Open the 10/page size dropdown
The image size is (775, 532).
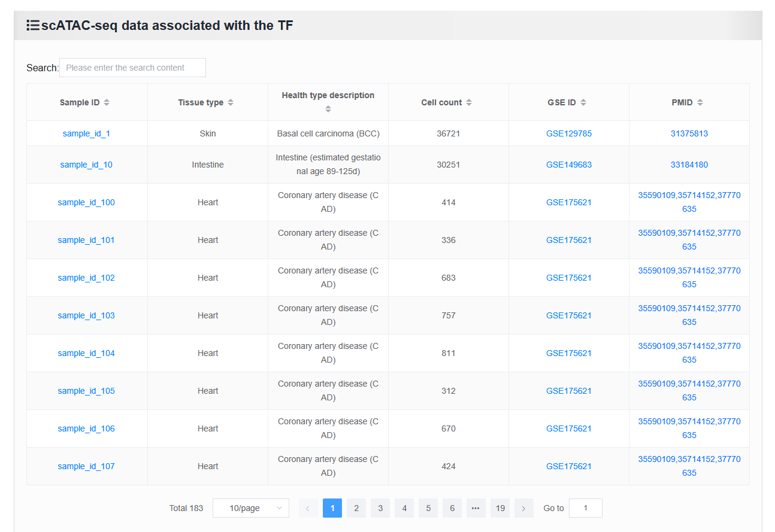(x=251, y=508)
